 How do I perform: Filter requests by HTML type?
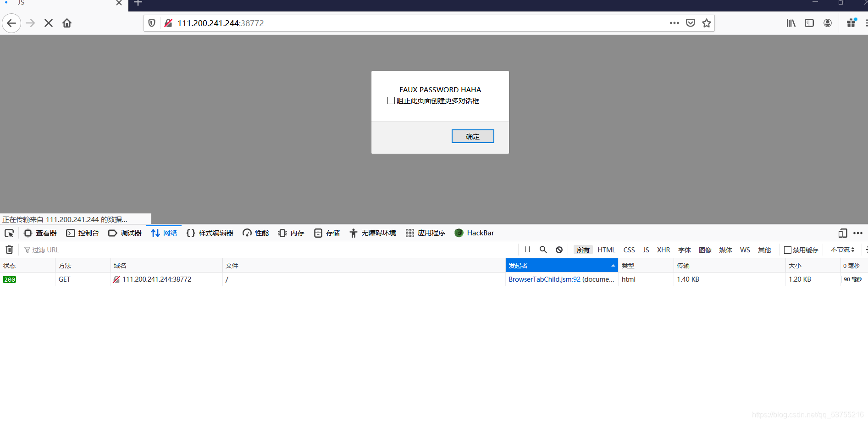(x=607, y=250)
